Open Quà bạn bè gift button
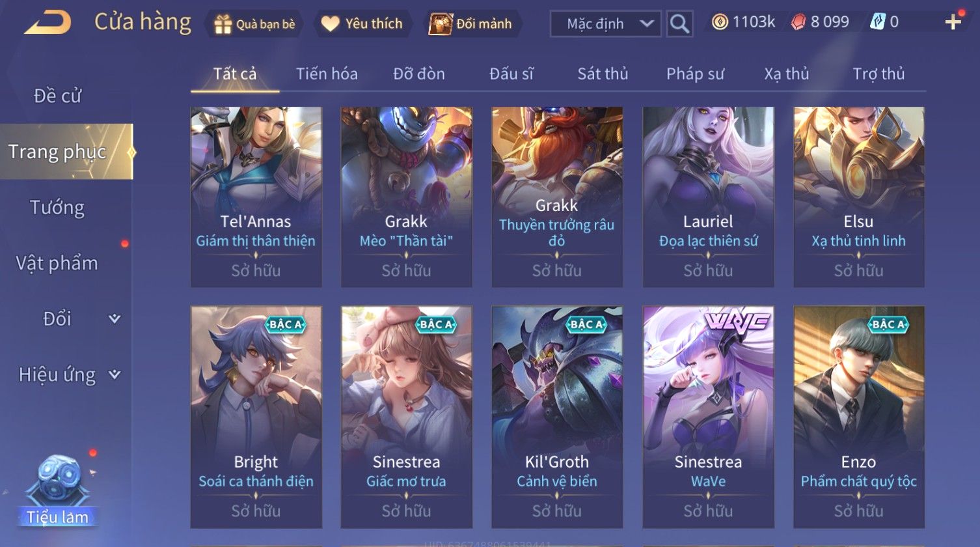The width and height of the screenshot is (980, 547). pyautogui.click(x=254, y=24)
